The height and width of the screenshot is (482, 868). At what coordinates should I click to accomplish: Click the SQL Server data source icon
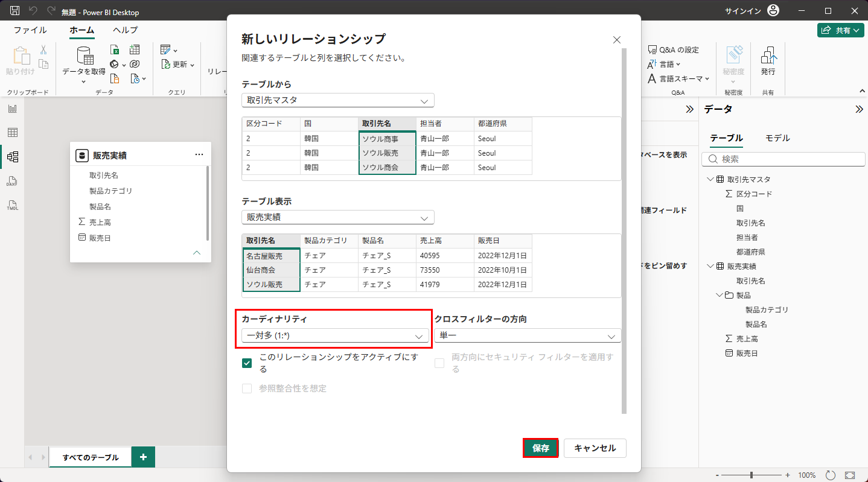click(115, 78)
